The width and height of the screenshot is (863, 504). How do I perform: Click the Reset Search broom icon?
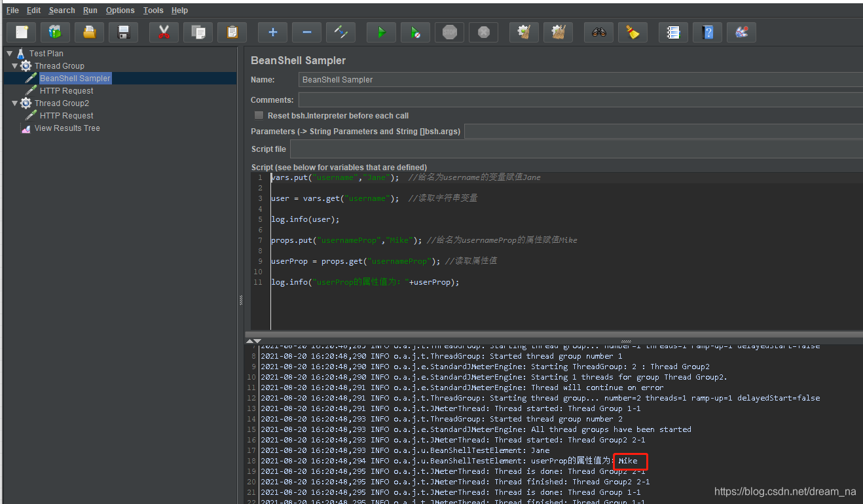[x=633, y=32]
